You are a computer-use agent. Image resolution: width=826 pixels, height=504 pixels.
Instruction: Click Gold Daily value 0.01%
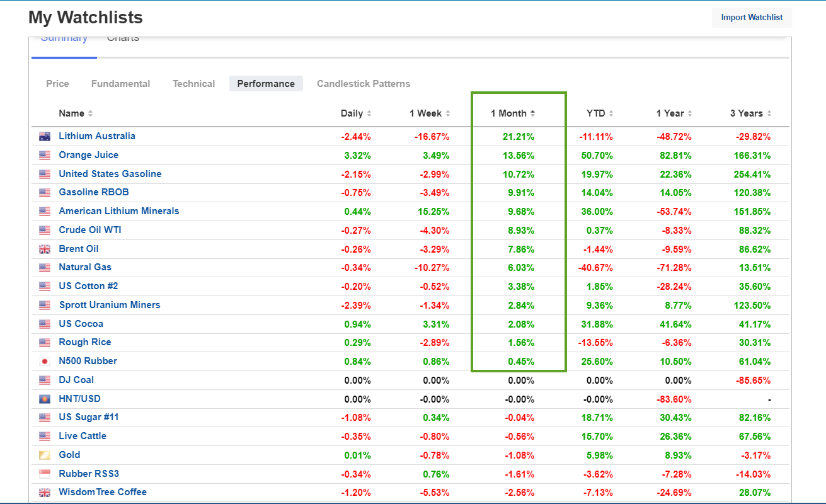point(357,455)
